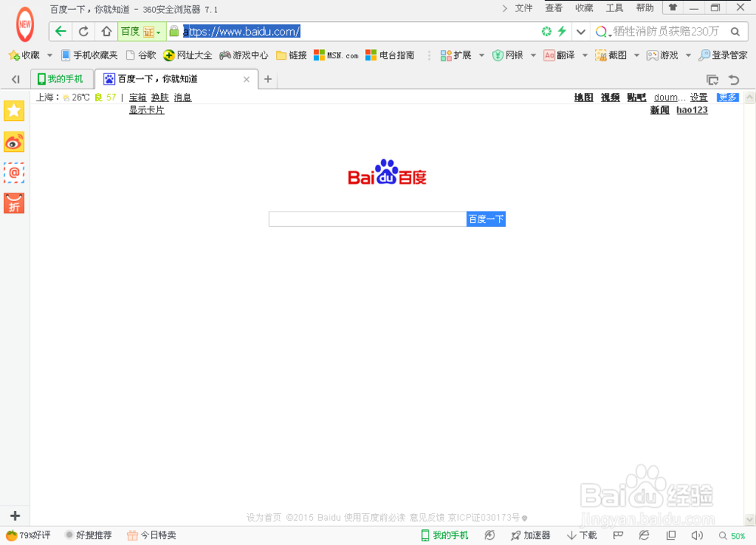Click the Baidu logo image

(x=387, y=172)
